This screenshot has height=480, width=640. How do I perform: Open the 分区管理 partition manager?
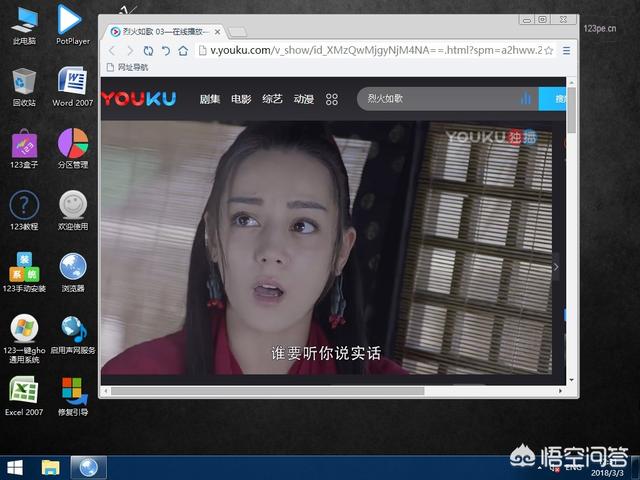pyautogui.click(x=73, y=149)
